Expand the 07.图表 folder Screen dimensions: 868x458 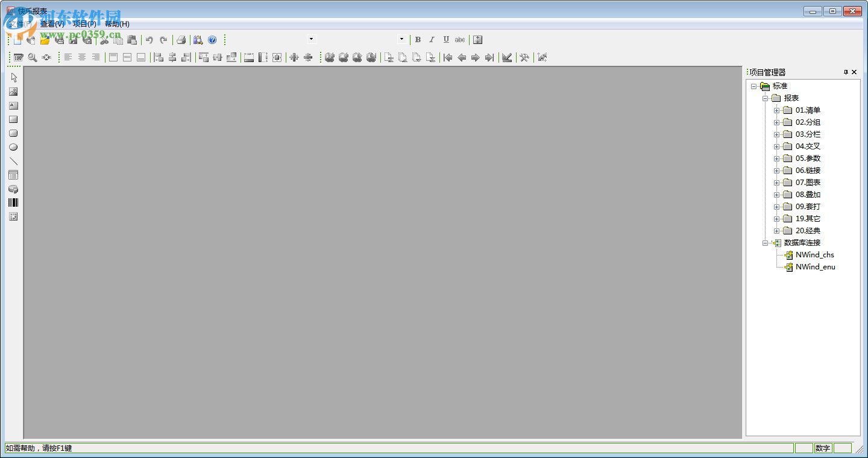point(777,183)
